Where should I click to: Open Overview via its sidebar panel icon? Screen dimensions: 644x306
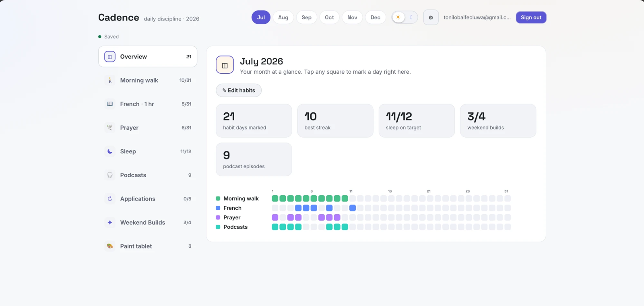[x=110, y=57]
